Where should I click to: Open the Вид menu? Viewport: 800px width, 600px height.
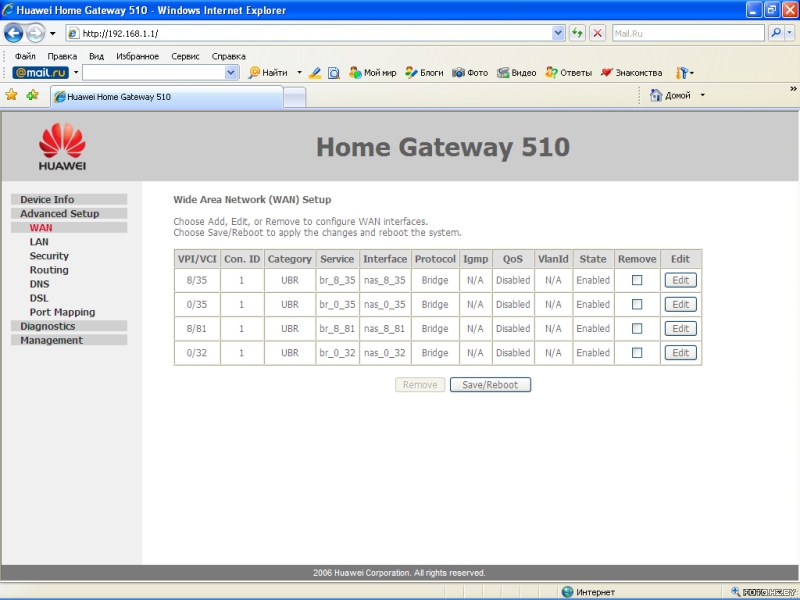(x=96, y=56)
